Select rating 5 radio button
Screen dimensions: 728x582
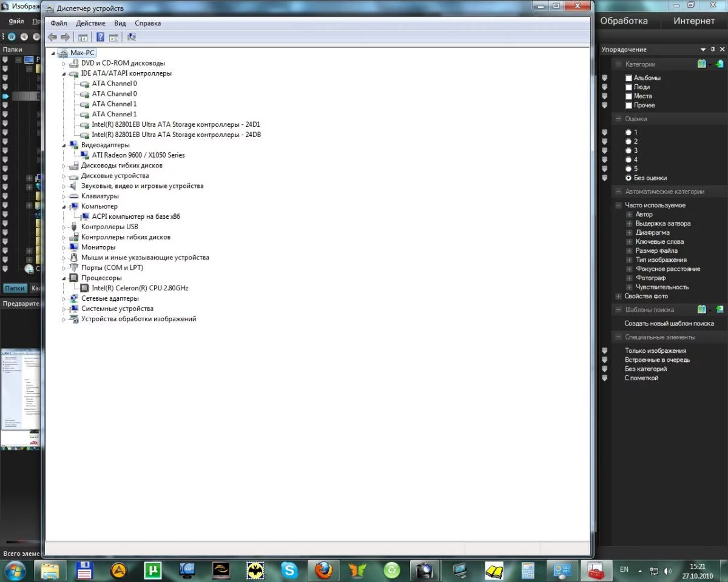pos(629,169)
